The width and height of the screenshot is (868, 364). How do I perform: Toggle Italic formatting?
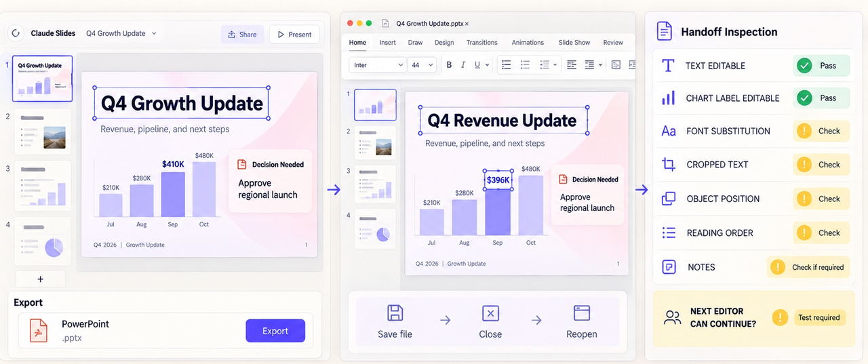tap(463, 65)
